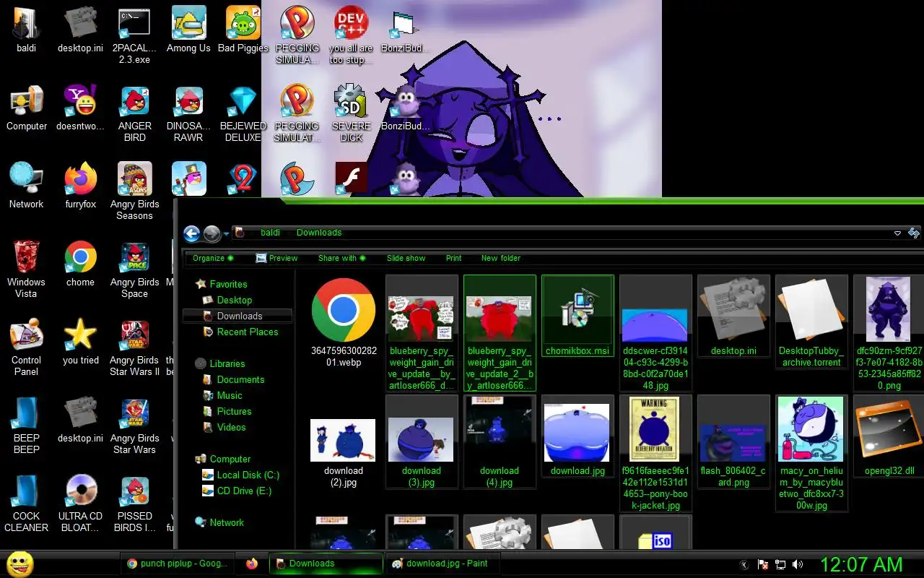Open the Share with dropdown

click(341, 258)
